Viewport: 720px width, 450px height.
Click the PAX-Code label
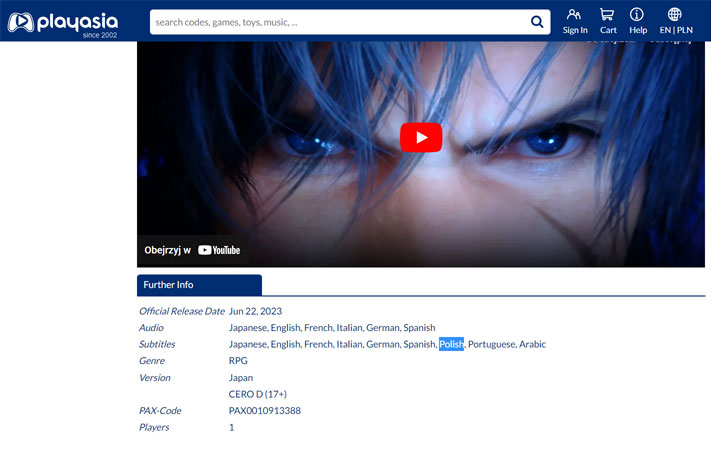160,411
